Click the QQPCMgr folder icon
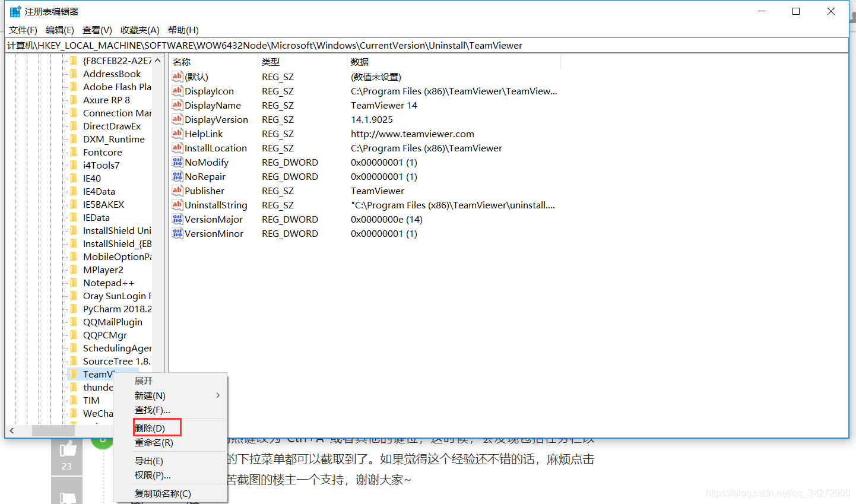 (x=74, y=335)
